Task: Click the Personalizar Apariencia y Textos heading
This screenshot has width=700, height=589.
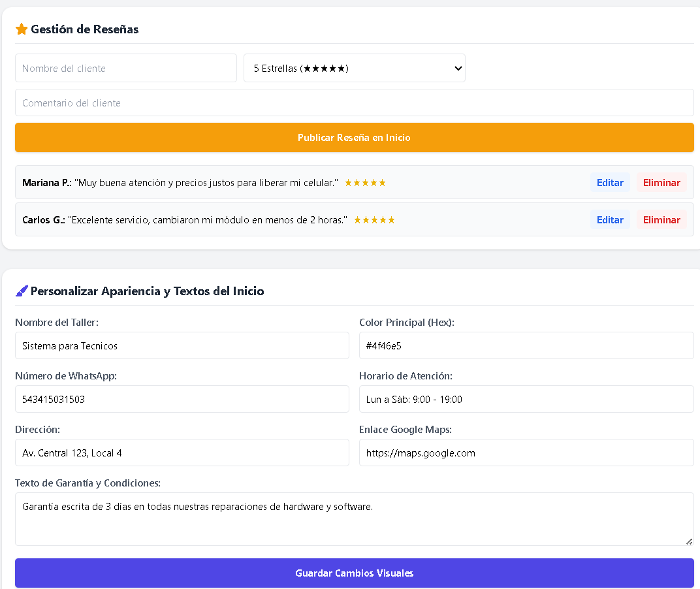Action: coord(148,291)
